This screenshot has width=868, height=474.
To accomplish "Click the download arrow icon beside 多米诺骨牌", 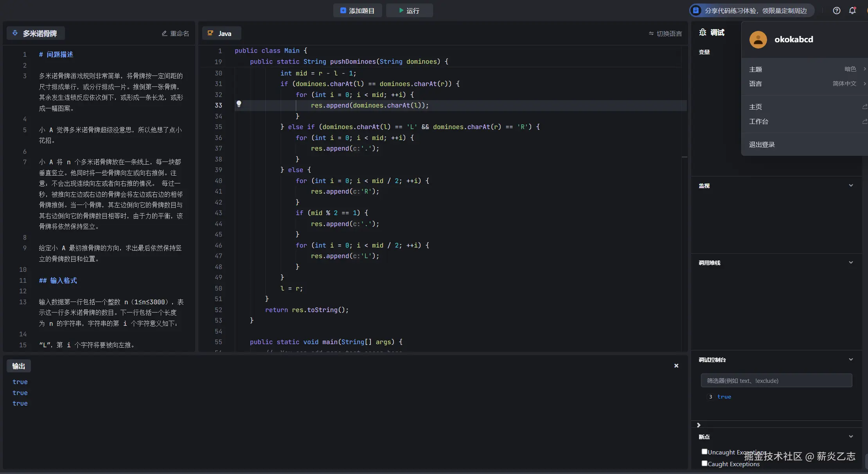I will tap(15, 33).
